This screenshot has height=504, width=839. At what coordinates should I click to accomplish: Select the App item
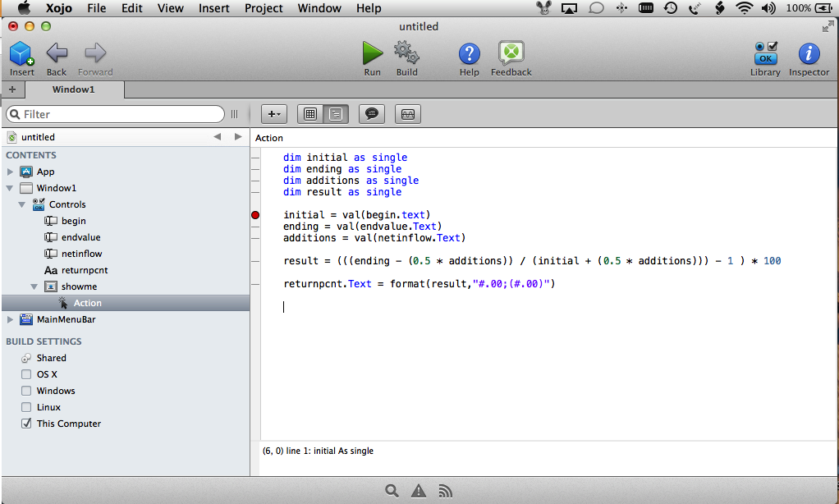[x=45, y=172]
